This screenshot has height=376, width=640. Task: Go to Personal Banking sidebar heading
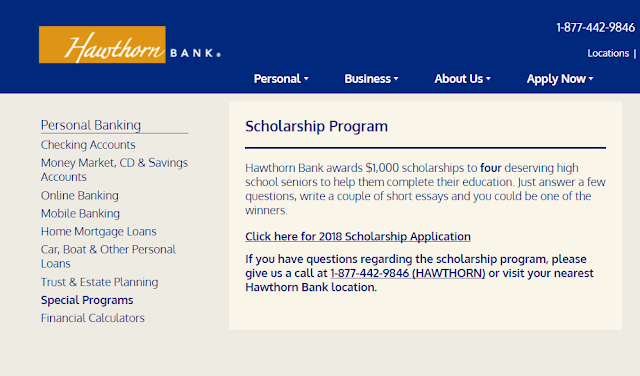click(x=91, y=125)
